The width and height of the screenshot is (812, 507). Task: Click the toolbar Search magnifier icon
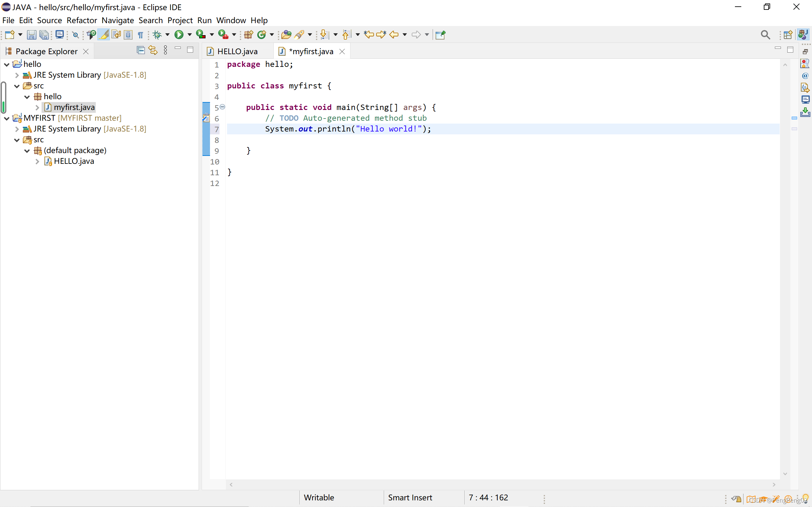[x=765, y=35]
